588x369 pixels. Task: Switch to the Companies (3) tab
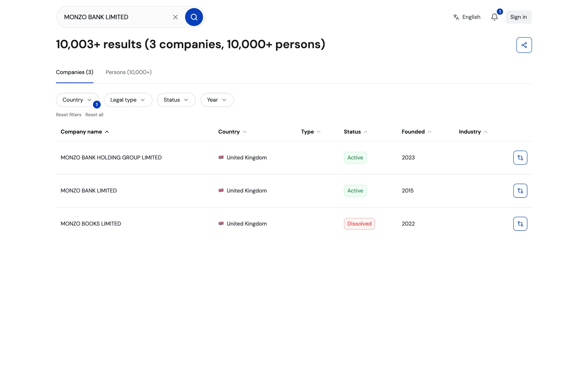[74, 72]
